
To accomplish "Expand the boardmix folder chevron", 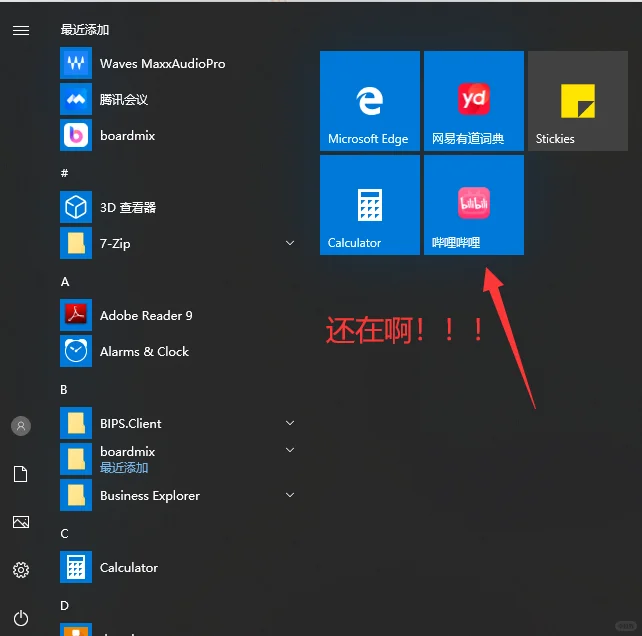I will 290,450.
